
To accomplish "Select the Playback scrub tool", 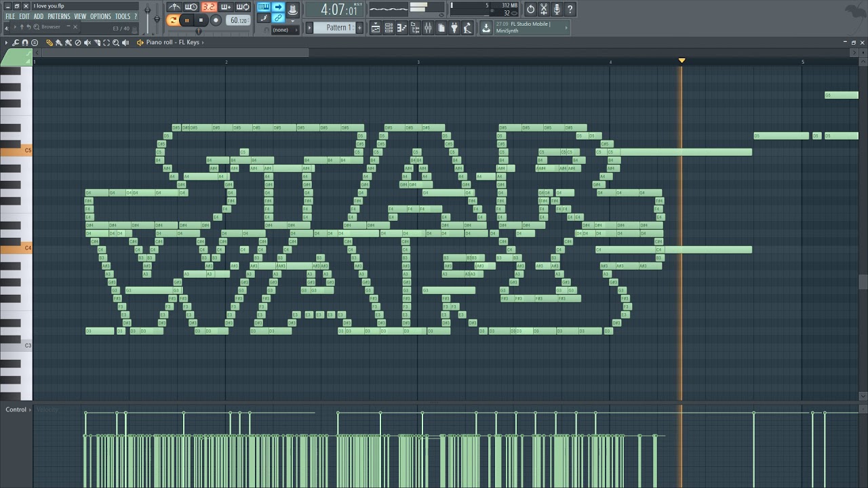I will [125, 43].
